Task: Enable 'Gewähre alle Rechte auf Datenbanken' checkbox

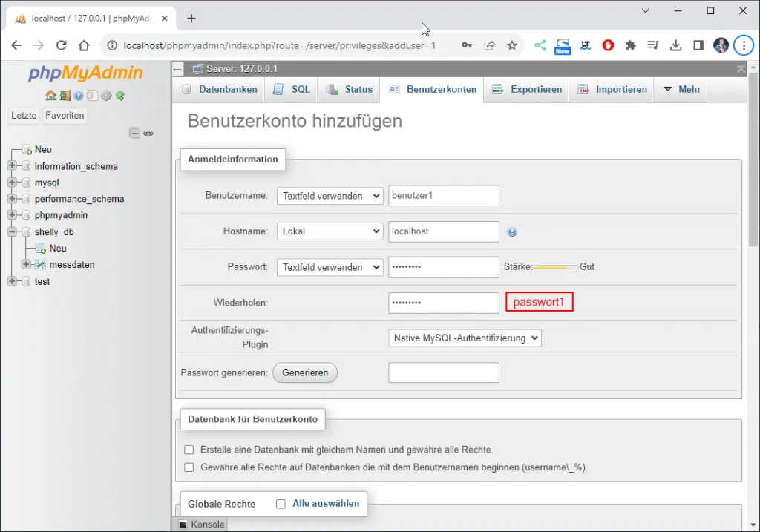Action: (189, 467)
